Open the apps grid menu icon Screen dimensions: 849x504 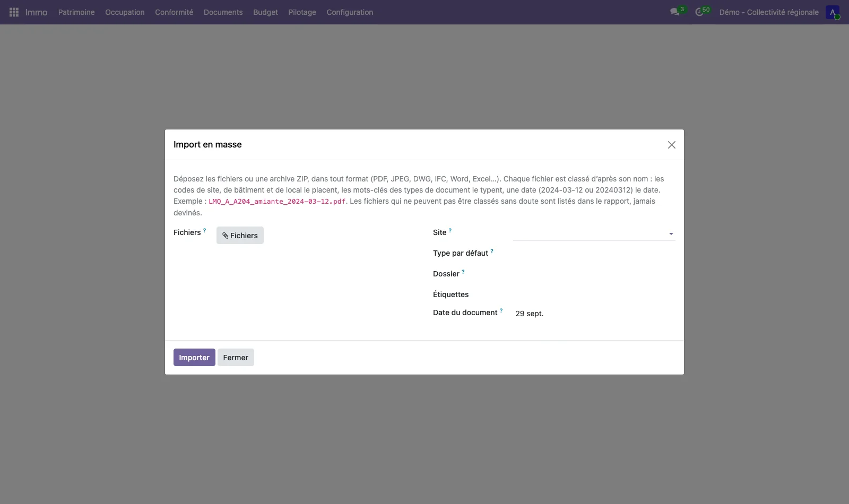[14, 12]
